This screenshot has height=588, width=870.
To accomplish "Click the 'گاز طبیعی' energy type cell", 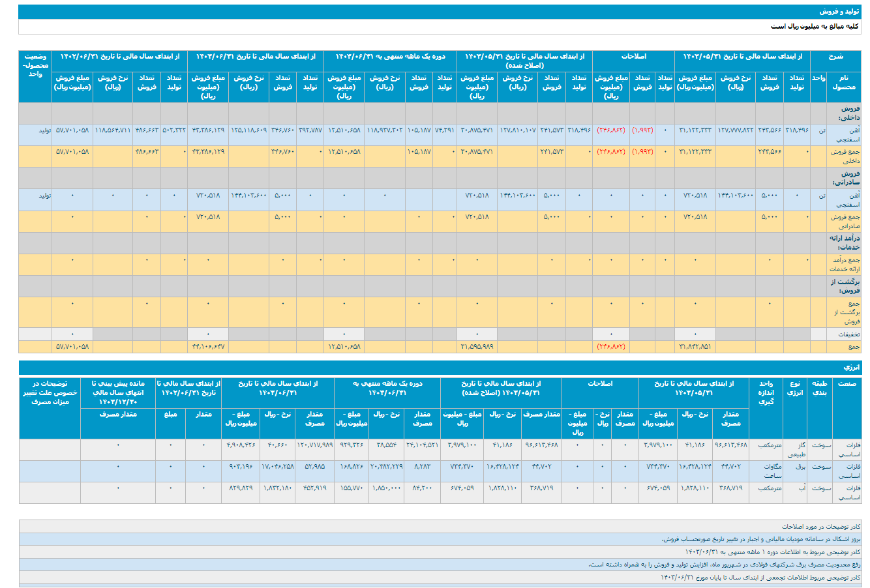I will (x=796, y=449).
